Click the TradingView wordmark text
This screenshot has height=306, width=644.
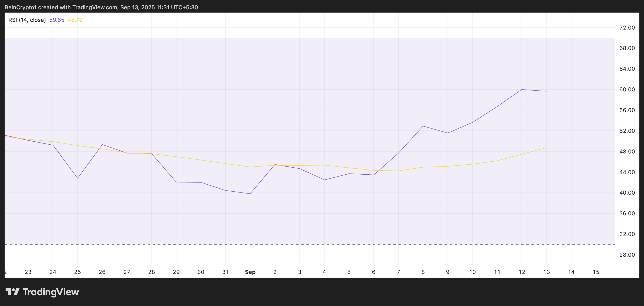[51, 292]
